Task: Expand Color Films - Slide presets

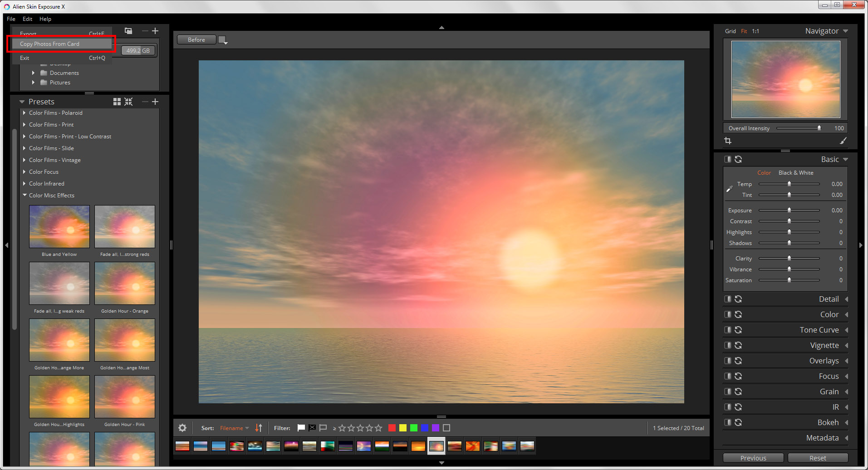Action: tap(24, 148)
